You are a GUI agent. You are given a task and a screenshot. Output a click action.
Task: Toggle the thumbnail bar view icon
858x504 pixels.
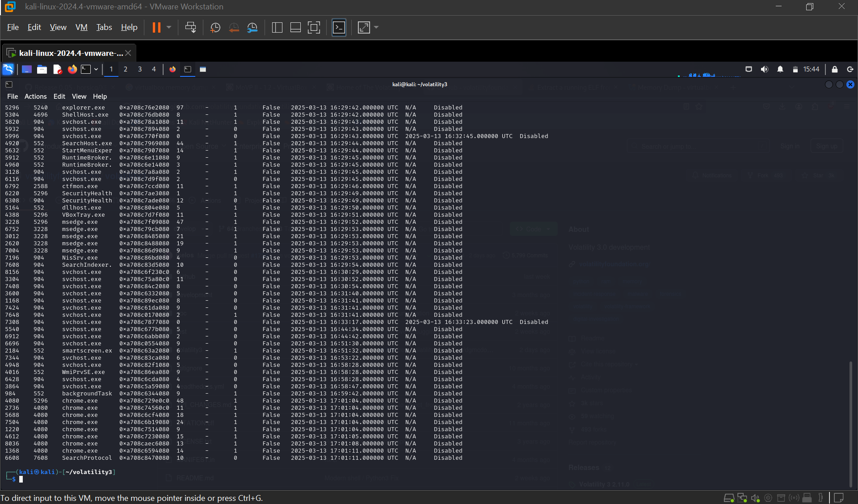coord(295,28)
